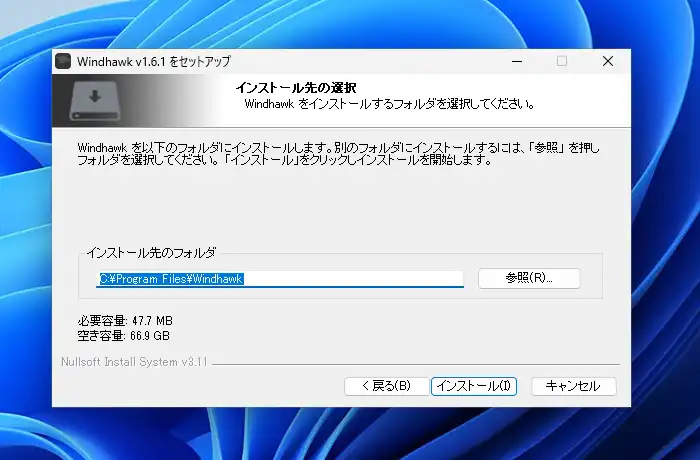Click the インストール先の選択 heading

(296, 88)
